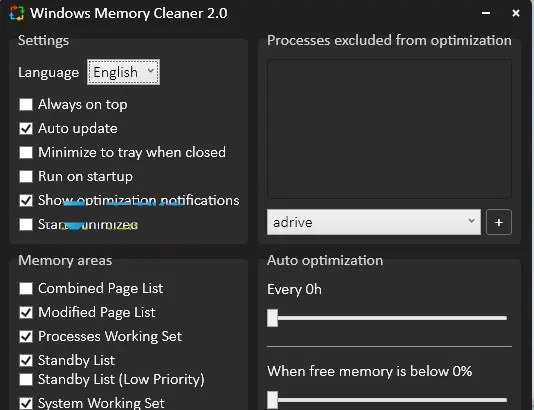
Task: Add selected process with plus button
Action: pos(499,222)
